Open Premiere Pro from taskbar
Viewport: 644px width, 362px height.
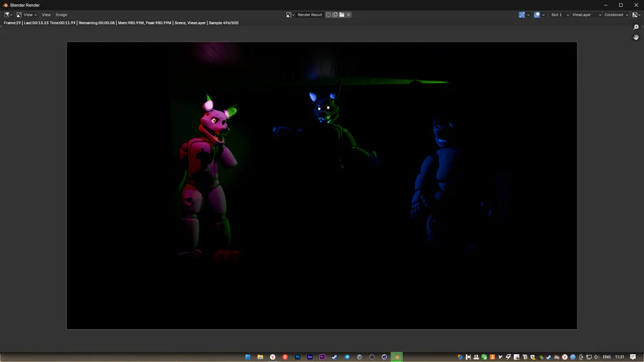[322, 357]
